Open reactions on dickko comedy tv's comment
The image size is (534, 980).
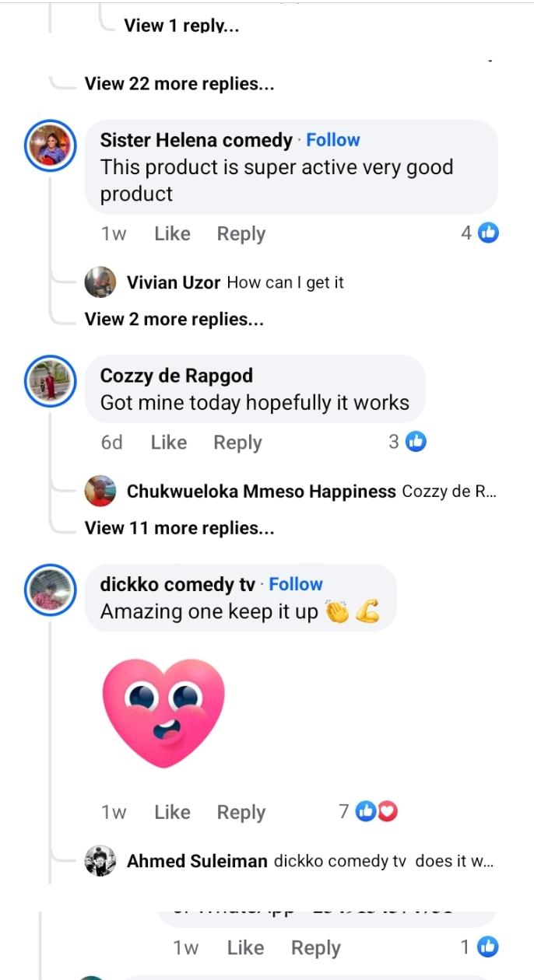click(376, 811)
